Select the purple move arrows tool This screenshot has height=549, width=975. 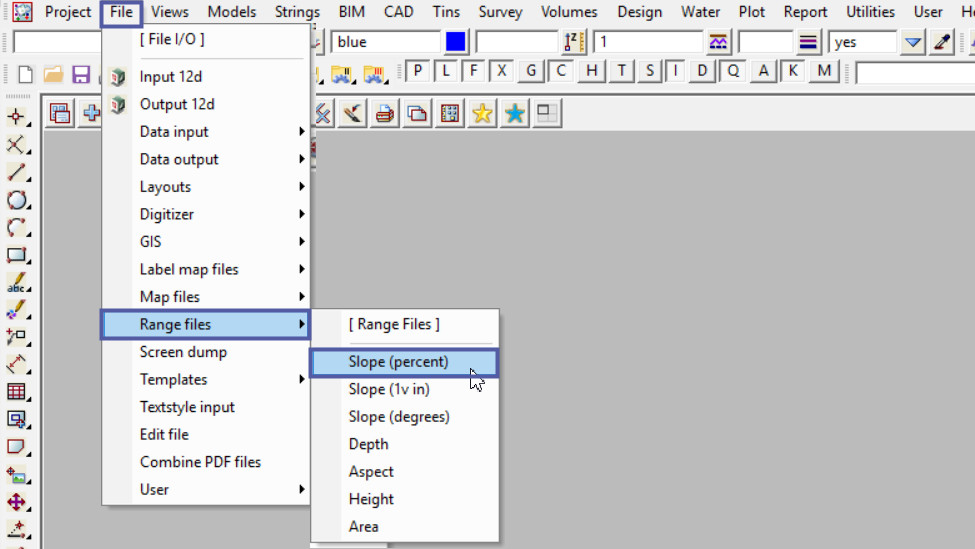(17, 502)
